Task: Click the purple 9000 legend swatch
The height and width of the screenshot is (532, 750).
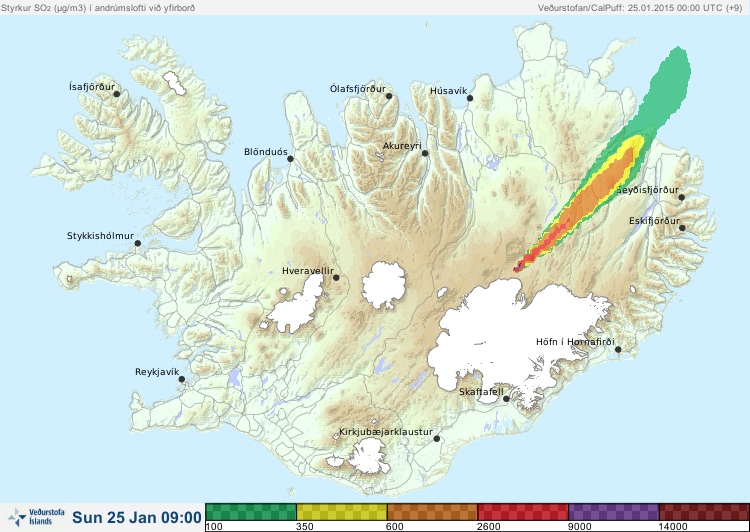Action: tap(614, 512)
